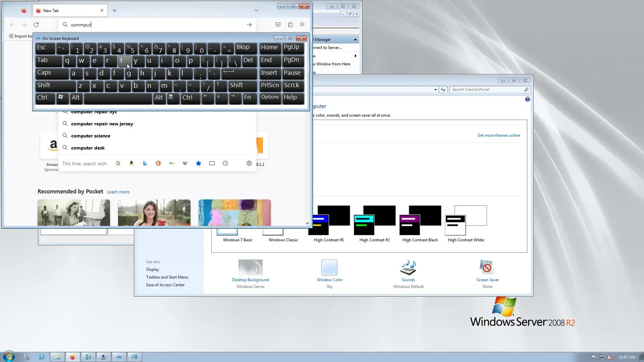The width and height of the screenshot is (644, 362).
Task: Open search settings gear icon
Action: click(249, 164)
